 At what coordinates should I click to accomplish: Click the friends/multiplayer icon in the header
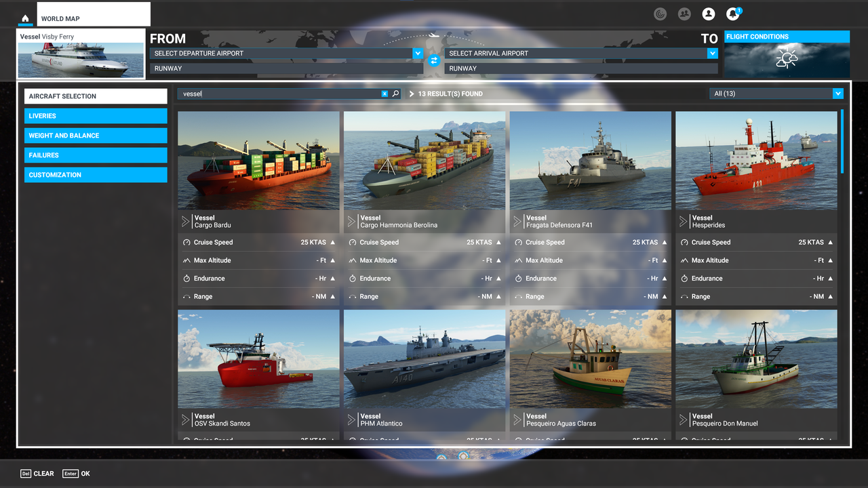coord(684,14)
